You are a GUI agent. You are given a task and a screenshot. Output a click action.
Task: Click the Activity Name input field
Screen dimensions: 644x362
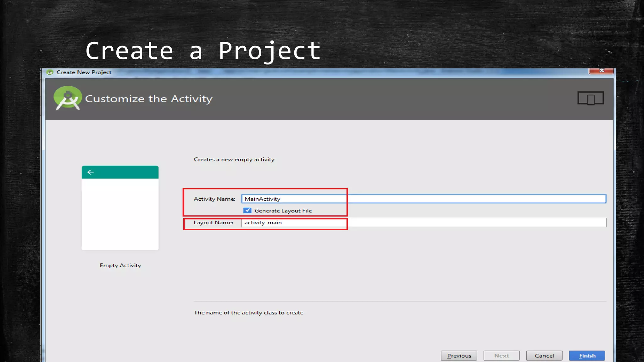424,199
